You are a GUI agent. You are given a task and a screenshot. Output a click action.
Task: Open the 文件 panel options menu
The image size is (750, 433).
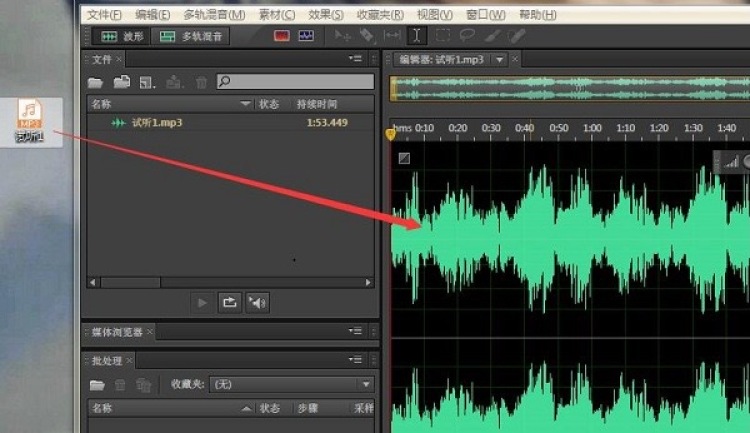355,58
